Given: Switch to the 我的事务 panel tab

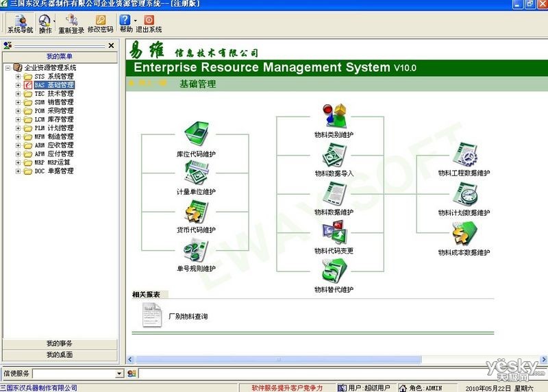Looking at the screenshot, I should [x=60, y=344].
